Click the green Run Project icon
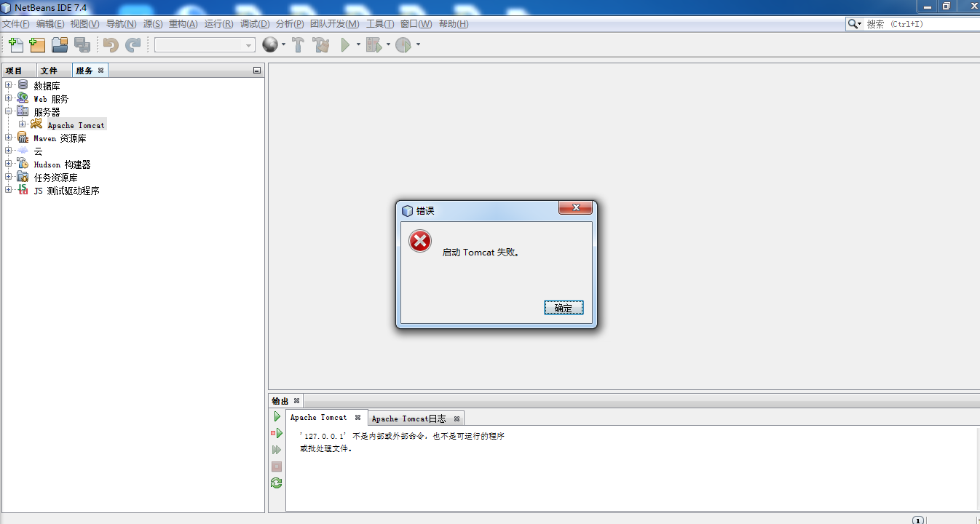Viewport: 980px width, 524px height. 346,45
